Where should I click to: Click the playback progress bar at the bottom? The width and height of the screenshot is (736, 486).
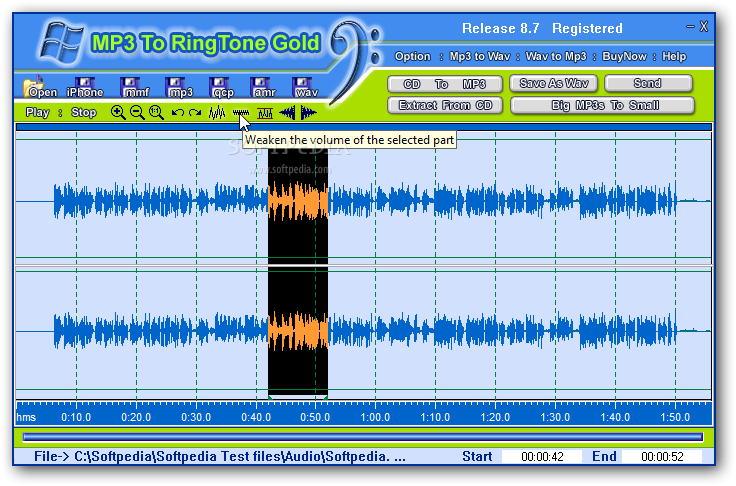363,437
